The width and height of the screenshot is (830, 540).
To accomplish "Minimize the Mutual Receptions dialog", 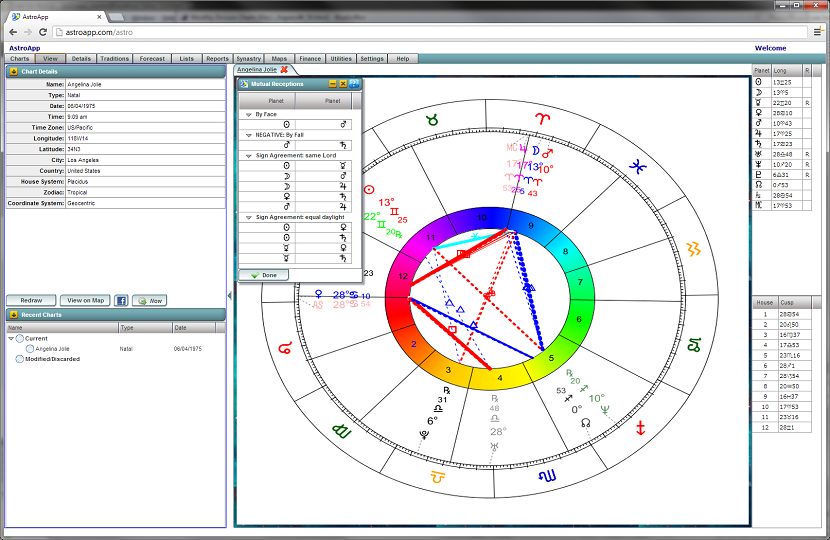I will click(333, 84).
